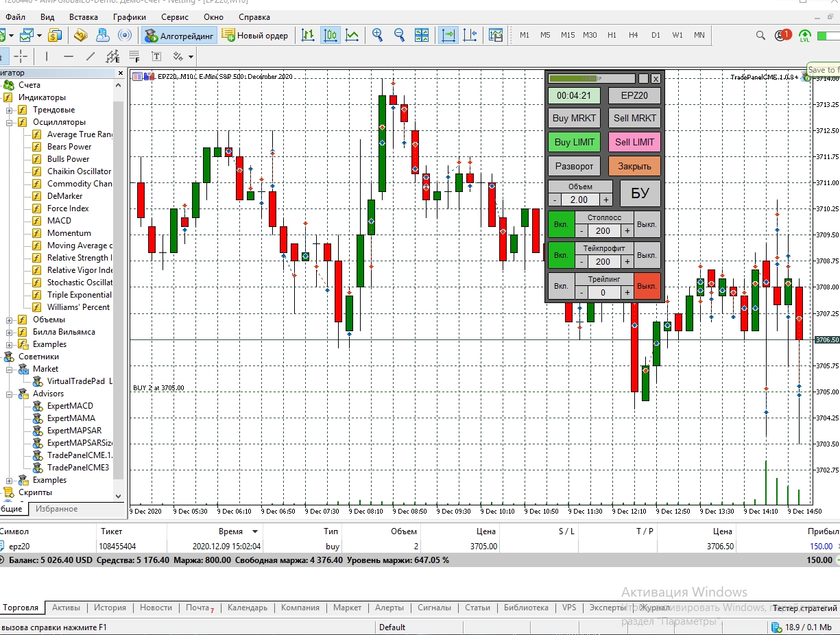Turn off Тейкпрофит with Выкл.
The image size is (840, 635).
coord(647,255)
